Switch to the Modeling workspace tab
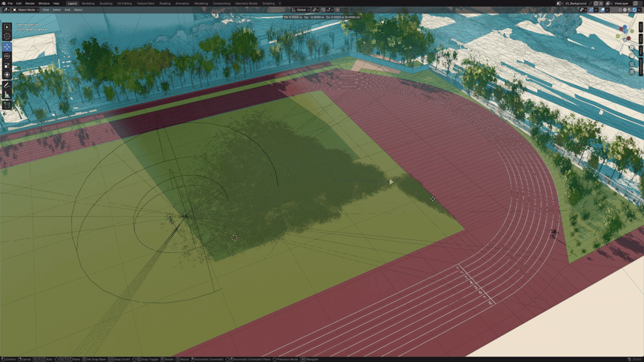This screenshot has width=644, height=362. pyautogui.click(x=88, y=3)
